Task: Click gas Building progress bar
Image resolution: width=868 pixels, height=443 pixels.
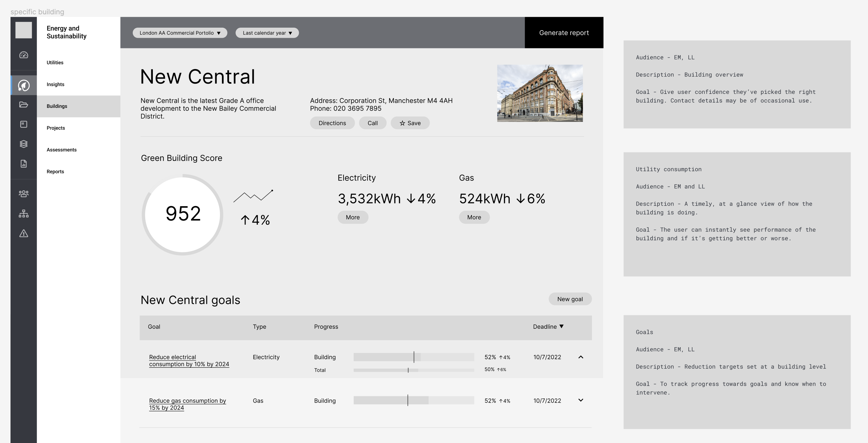Action: point(414,400)
